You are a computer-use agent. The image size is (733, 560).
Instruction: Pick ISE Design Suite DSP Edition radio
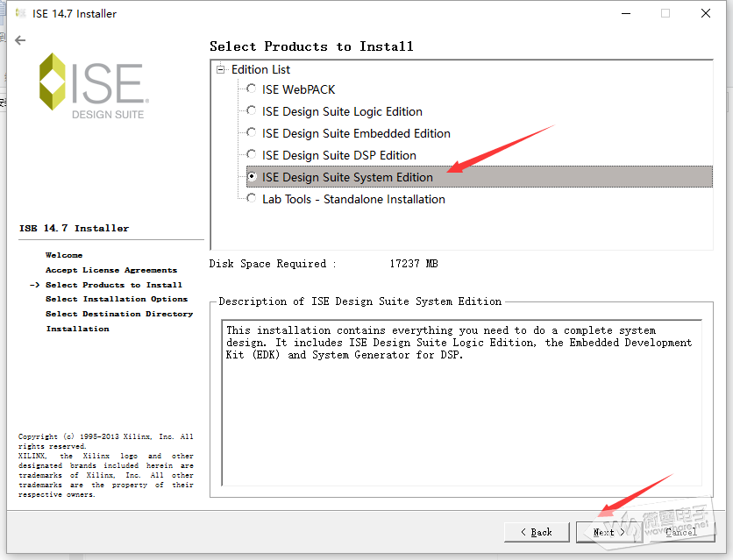252,154
